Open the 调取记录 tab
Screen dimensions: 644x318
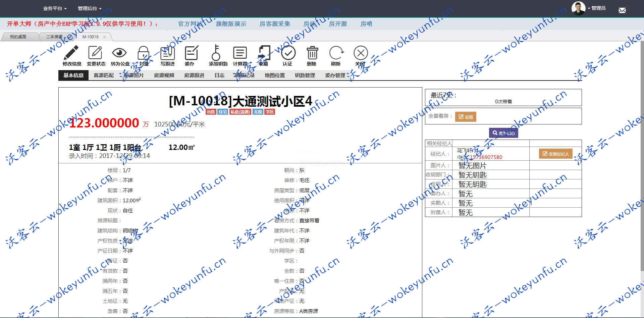click(245, 75)
